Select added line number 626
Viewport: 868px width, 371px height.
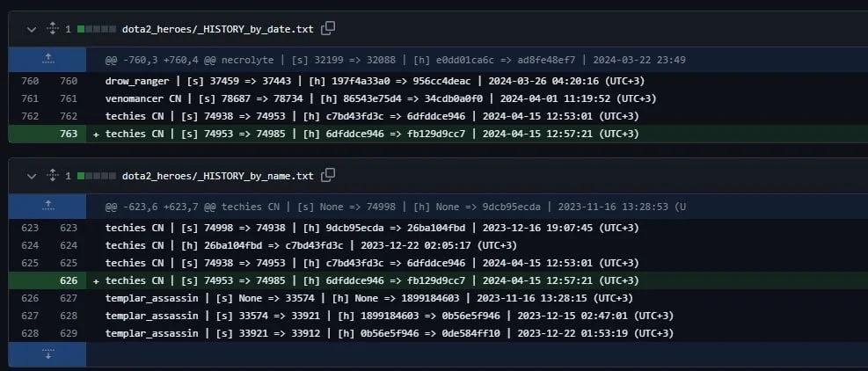click(x=67, y=280)
